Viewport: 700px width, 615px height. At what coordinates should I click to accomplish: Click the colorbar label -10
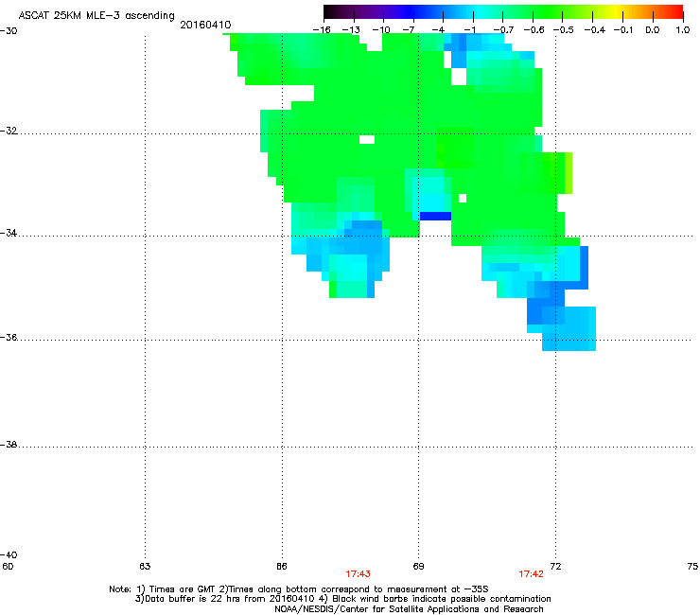[381, 30]
